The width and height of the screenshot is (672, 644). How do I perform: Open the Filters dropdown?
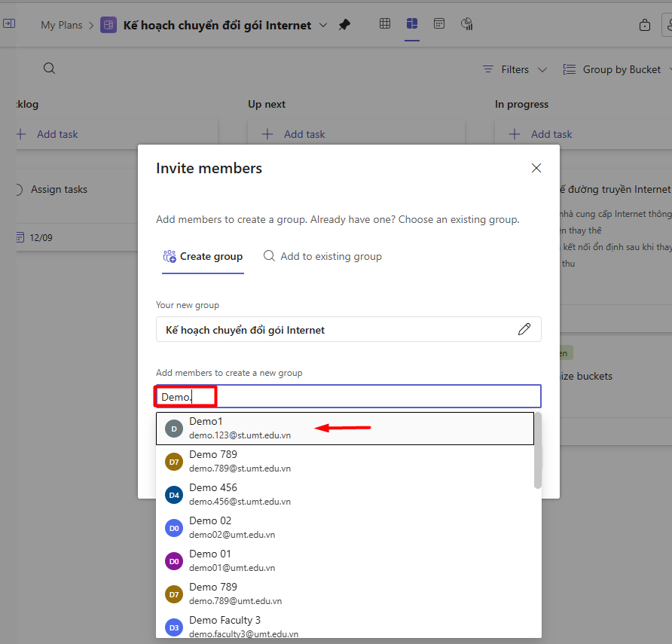click(515, 69)
